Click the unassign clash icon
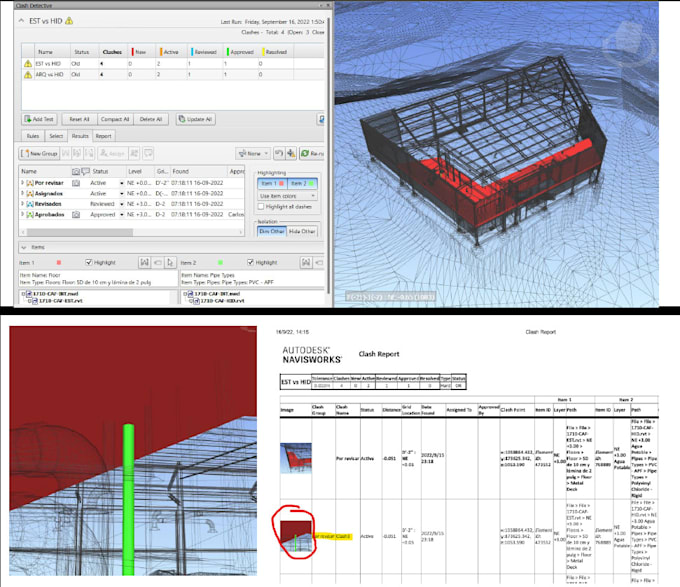The image size is (680, 587). [134, 153]
